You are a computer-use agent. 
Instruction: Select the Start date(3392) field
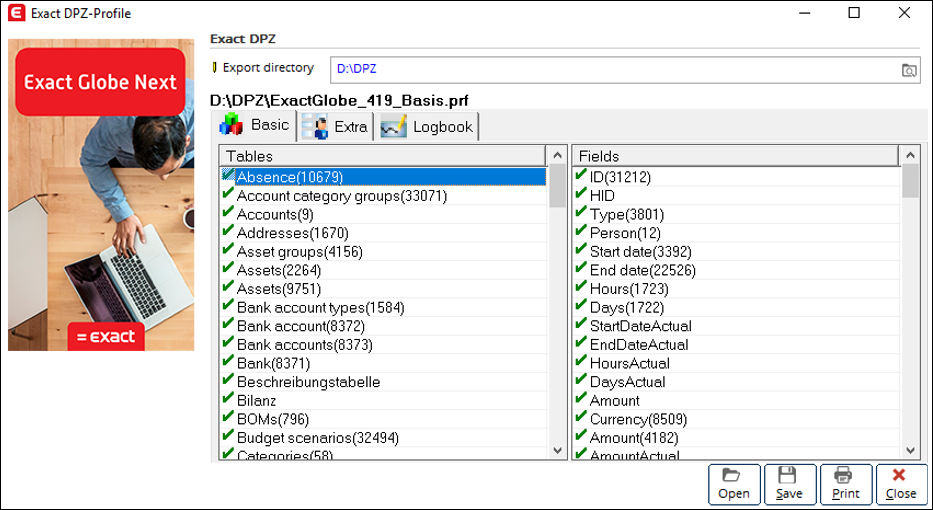(737, 252)
